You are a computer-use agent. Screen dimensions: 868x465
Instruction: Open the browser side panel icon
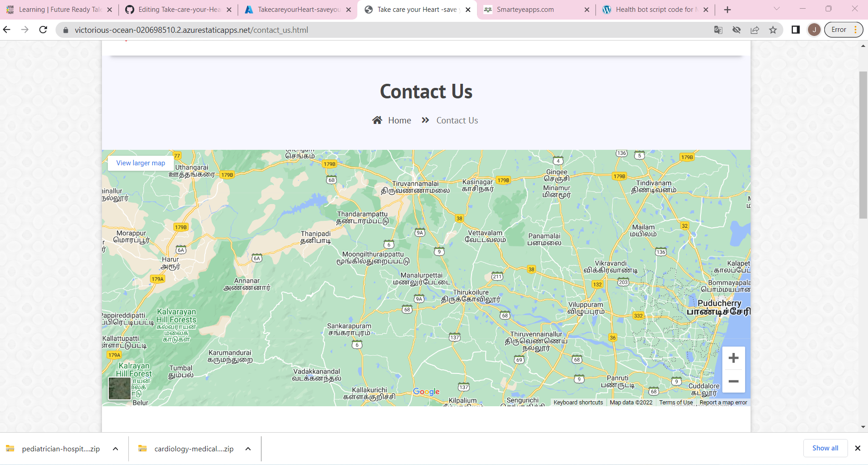[x=796, y=30]
